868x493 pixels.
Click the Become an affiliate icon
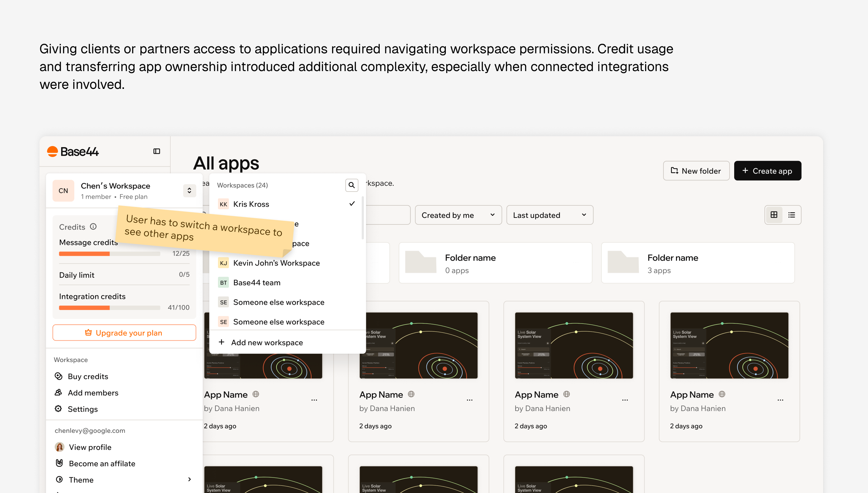[59, 463]
